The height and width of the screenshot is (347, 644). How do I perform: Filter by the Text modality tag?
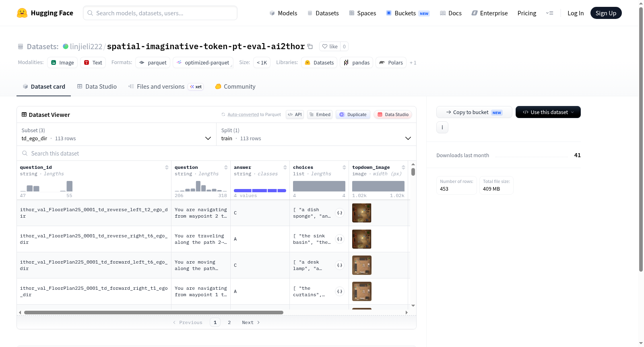tap(93, 62)
